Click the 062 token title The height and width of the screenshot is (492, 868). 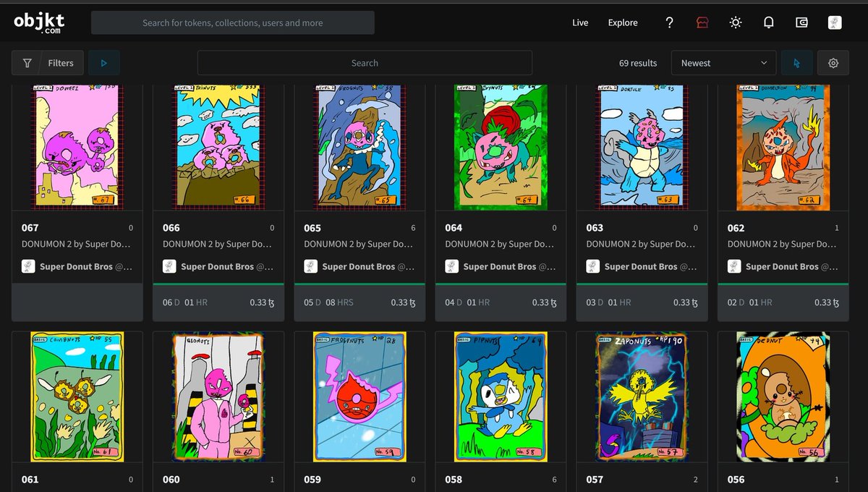tap(736, 228)
